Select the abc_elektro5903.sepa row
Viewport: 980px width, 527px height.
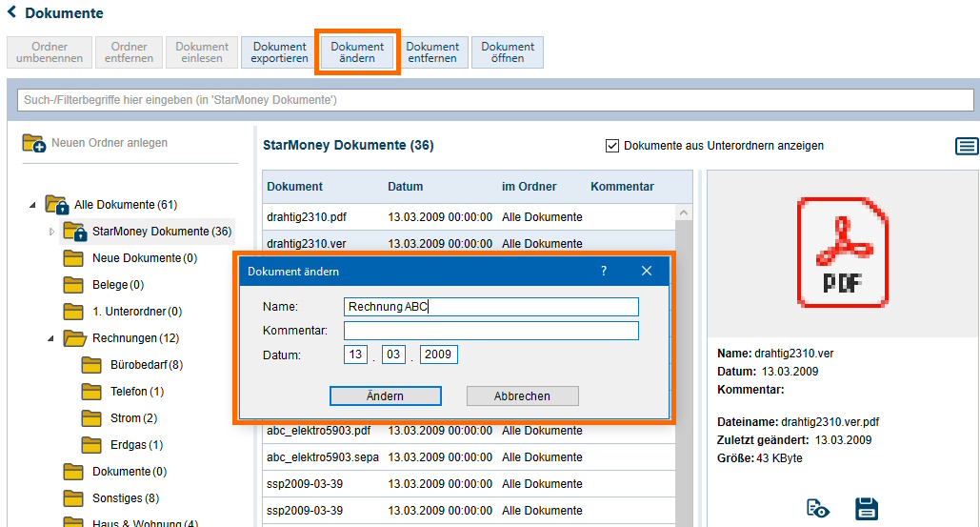point(469,457)
